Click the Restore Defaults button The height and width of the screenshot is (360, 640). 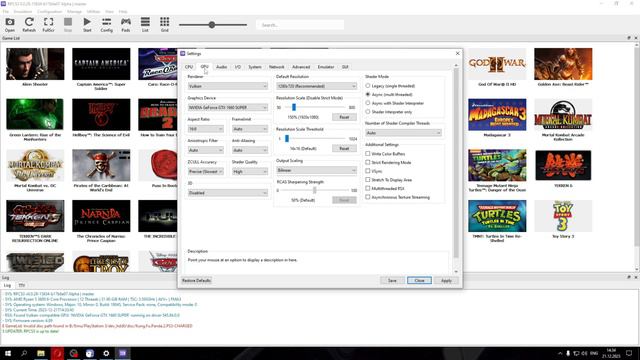pyautogui.click(x=196, y=280)
